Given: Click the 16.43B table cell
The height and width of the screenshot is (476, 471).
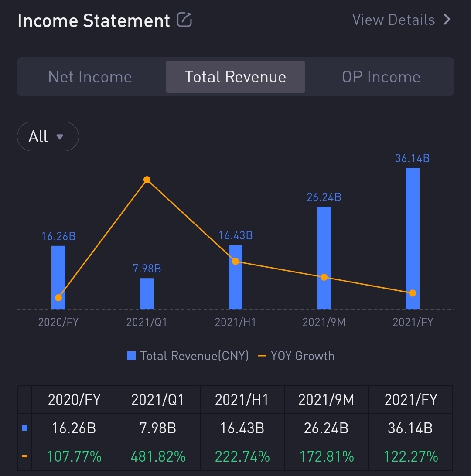Looking at the screenshot, I should coord(242,428).
